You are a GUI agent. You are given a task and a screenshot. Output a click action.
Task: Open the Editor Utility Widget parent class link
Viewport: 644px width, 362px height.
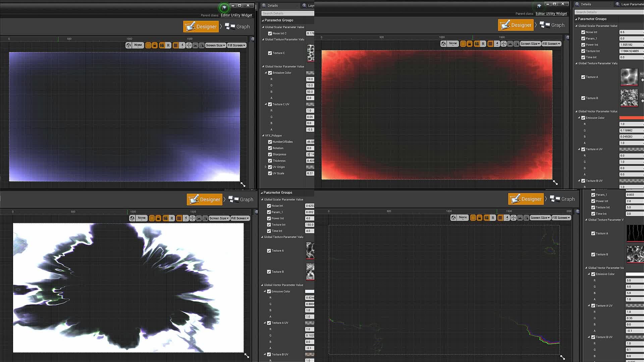pyautogui.click(x=236, y=15)
